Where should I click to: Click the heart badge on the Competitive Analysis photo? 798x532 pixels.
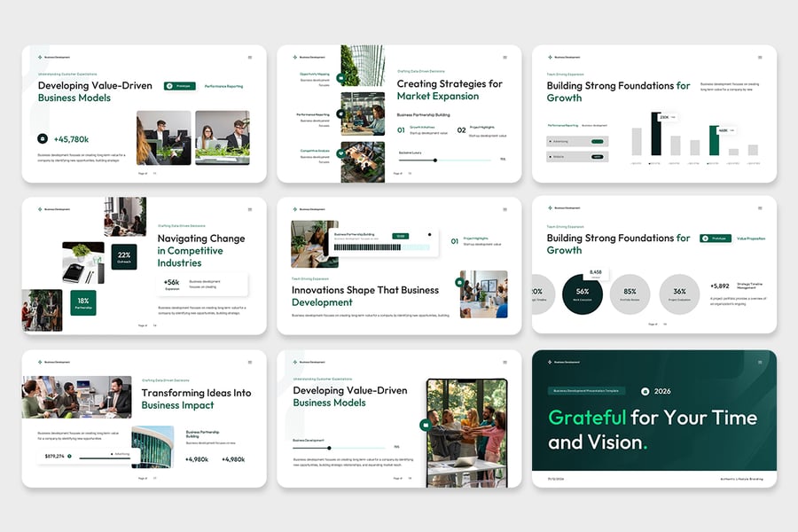point(341,153)
